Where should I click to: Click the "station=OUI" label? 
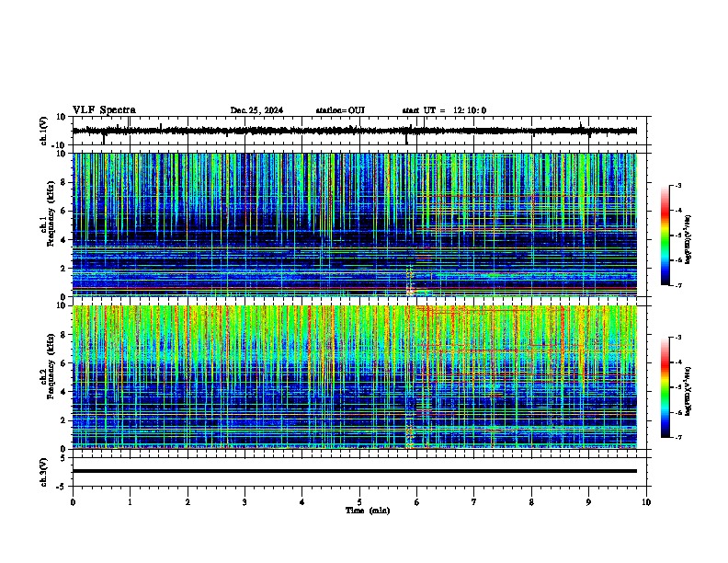[340, 110]
